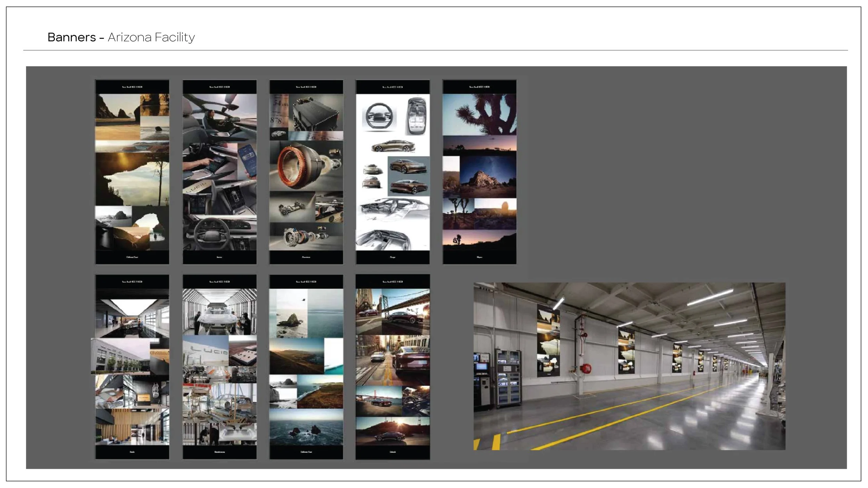Image resolution: width=868 pixels, height=488 pixels.
Task: Click the Lucid building sign image
Action: 206,351
